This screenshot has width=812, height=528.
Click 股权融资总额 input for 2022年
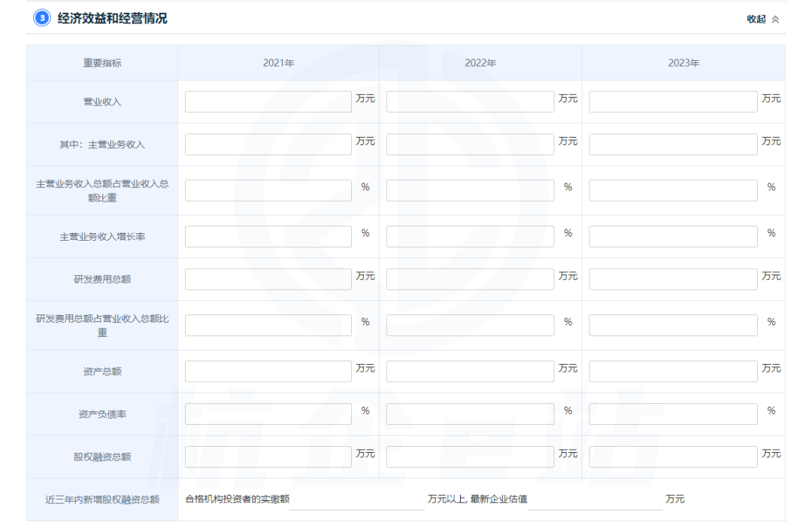click(x=470, y=457)
